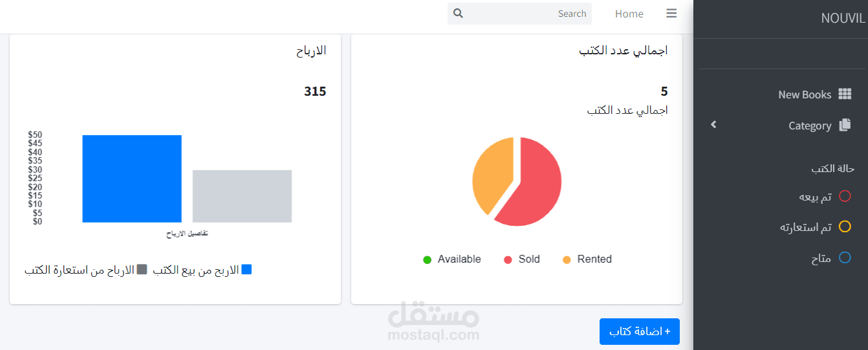Viewport: 868px width, 350px height.
Task: Click the Category copy icon
Action: [845, 126]
